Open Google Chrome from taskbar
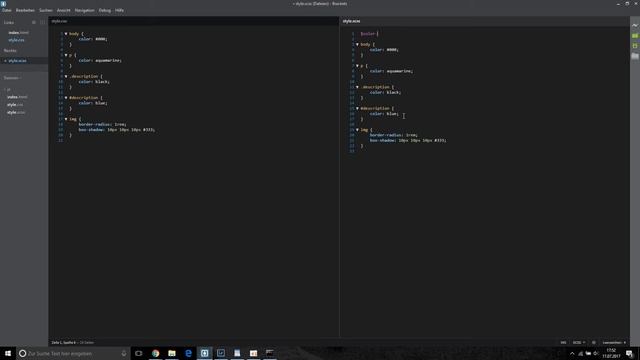The width and height of the screenshot is (640, 360). 156,353
